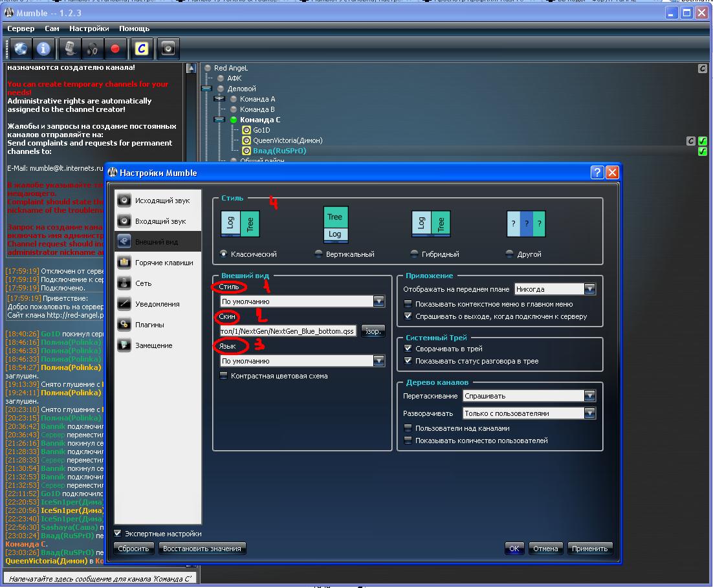Open Замещение settings category
The width and height of the screenshot is (713, 588).
[158, 345]
